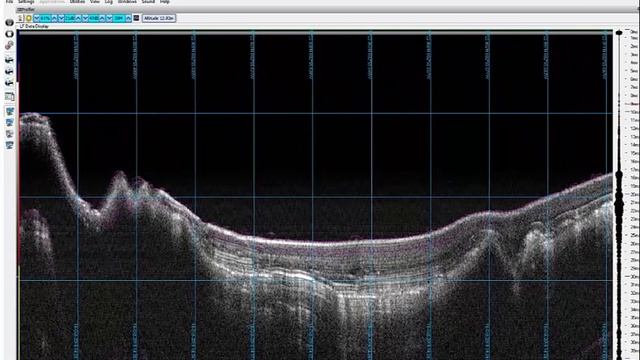640x360 pixels.
Task: Click the bottom blue display sidebar icon
Action: click(9, 145)
